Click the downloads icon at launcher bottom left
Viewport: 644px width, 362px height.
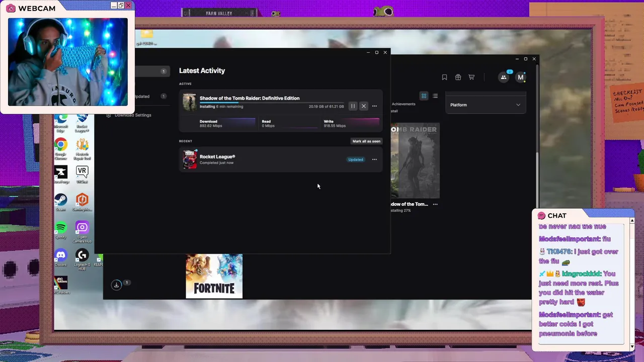tap(116, 285)
